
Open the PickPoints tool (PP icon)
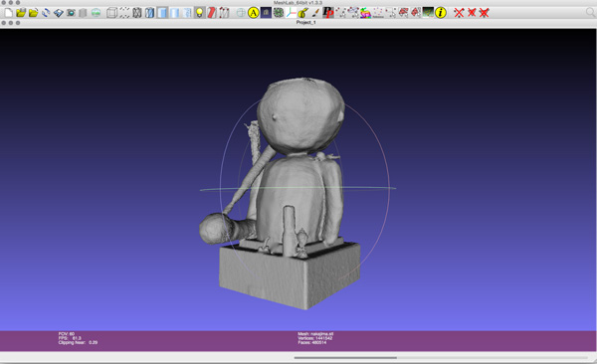(x=328, y=13)
